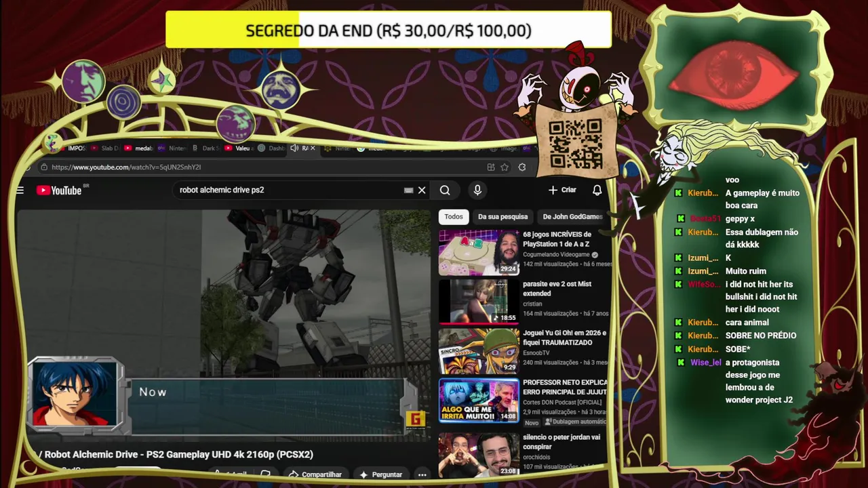Open Joguei Yu Gi Oh thumbnail
This screenshot has width=868, height=488.
[x=479, y=351]
